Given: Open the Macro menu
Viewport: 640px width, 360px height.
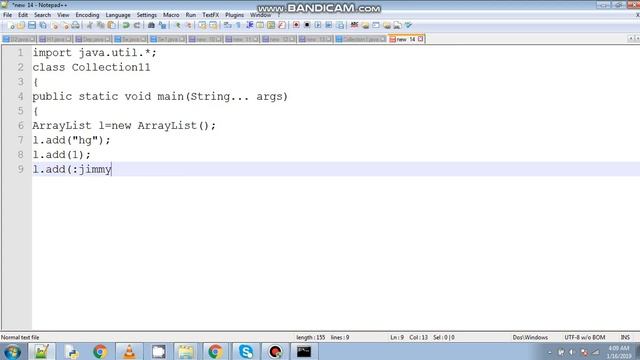Looking at the screenshot, I should pos(171,15).
